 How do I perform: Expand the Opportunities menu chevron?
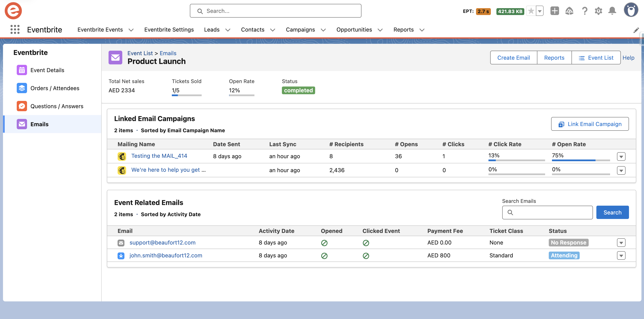[x=380, y=30]
